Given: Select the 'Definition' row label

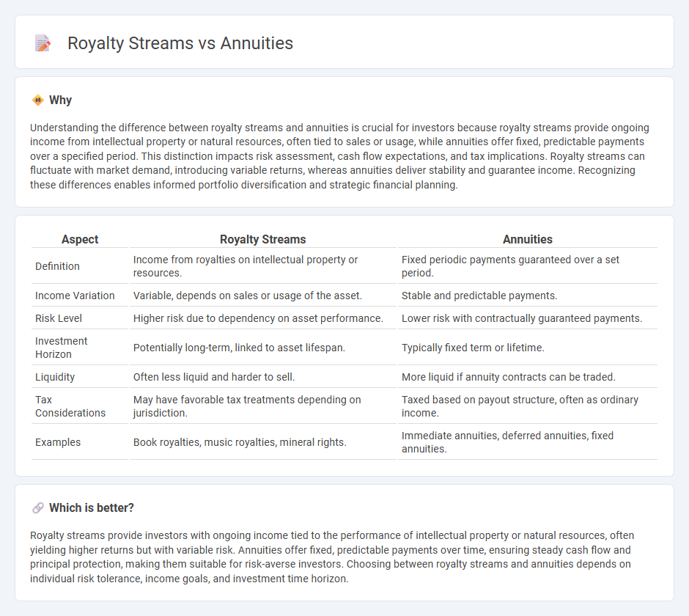Looking at the screenshot, I should point(58,266).
